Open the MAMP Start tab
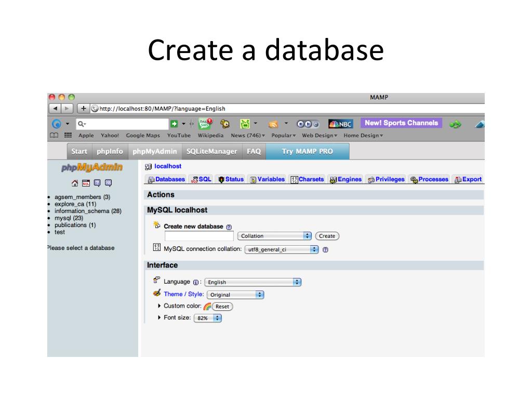The image size is (532, 399). click(79, 151)
